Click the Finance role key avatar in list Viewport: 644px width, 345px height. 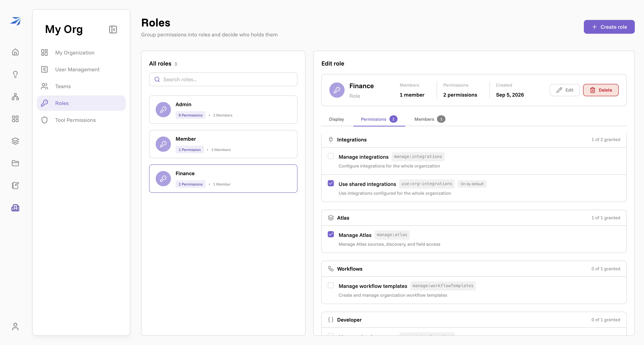[x=163, y=178]
